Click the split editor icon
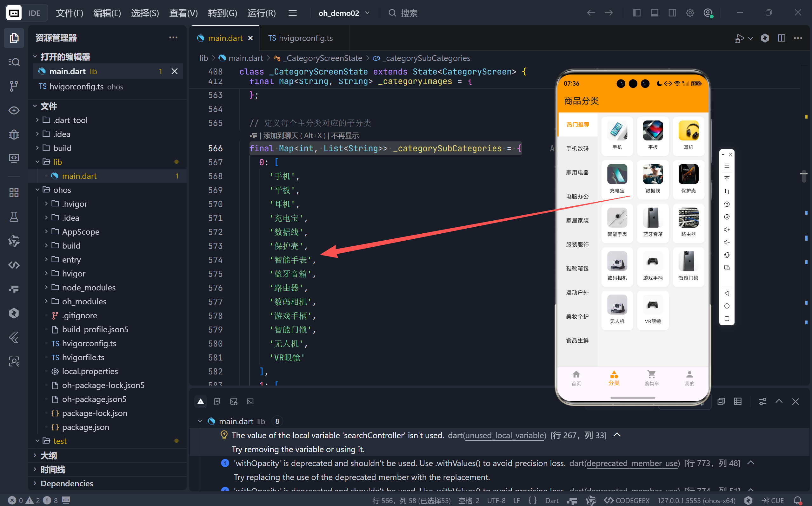 click(781, 38)
